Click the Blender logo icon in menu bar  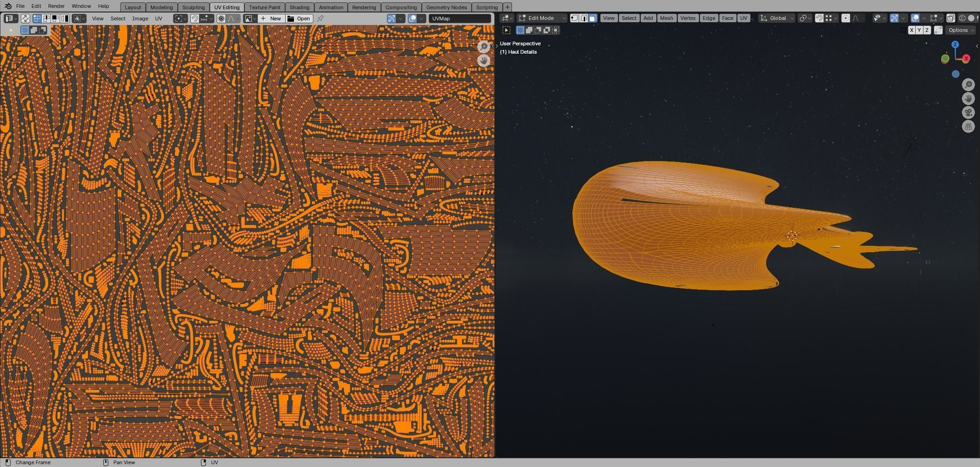(x=7, y=6)
